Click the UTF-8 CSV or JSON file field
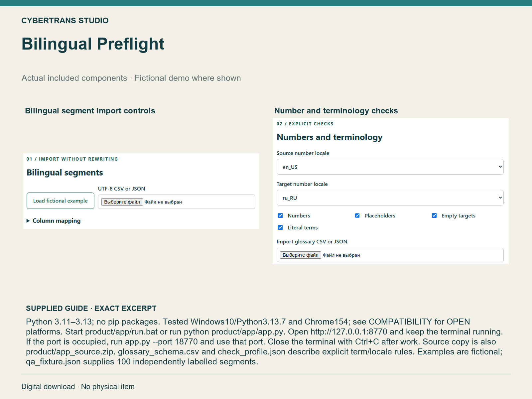Image resolution: width=532 pixels, height=399 pixels. pos(177,202)
